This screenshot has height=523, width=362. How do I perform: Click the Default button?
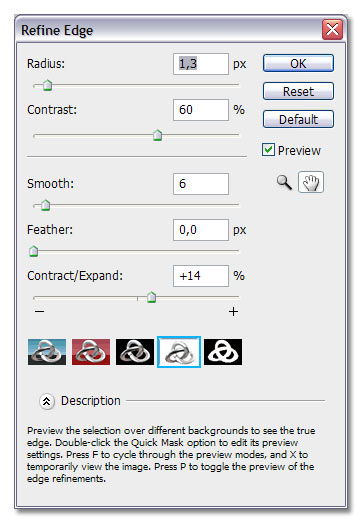[x=298, y=119]
